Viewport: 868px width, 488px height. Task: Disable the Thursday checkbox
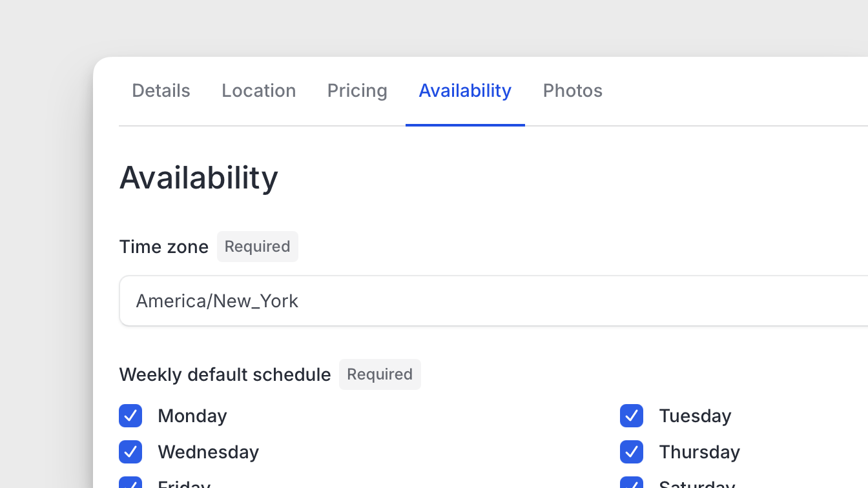tap(632, 452)
